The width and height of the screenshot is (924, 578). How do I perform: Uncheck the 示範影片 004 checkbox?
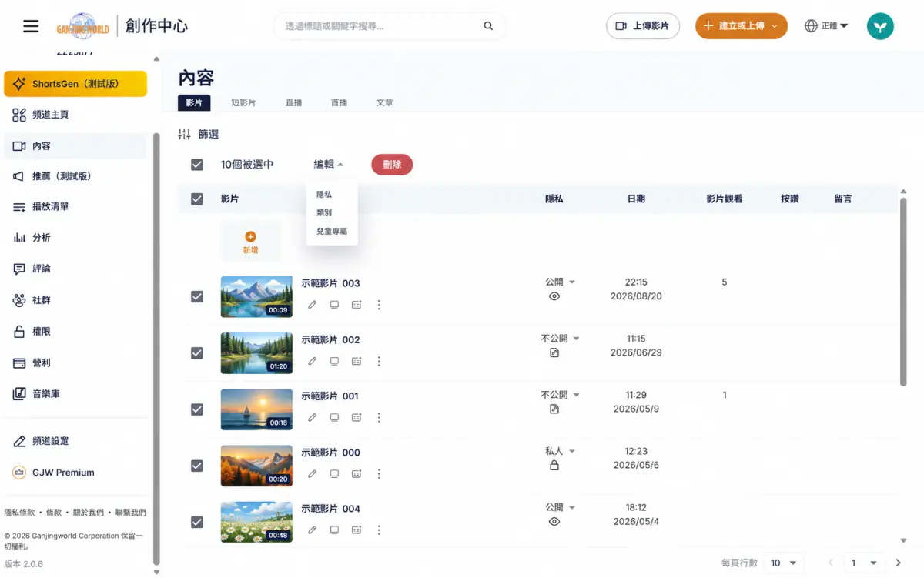point(197,522)
